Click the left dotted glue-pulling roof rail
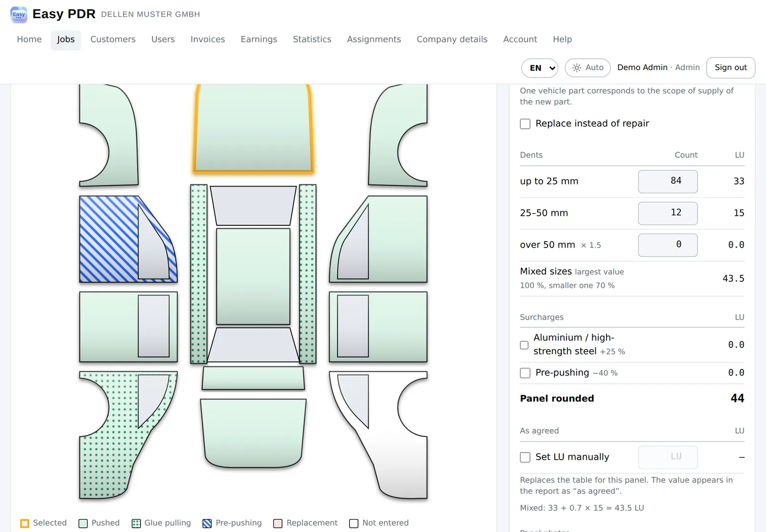 (x=199, y=274)
